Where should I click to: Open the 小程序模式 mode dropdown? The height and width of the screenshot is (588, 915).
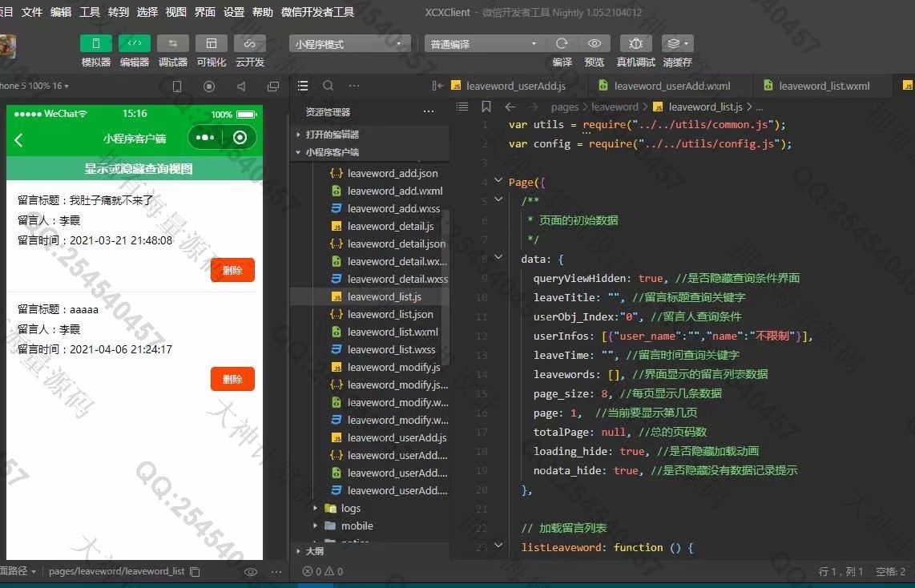point(349,44)
